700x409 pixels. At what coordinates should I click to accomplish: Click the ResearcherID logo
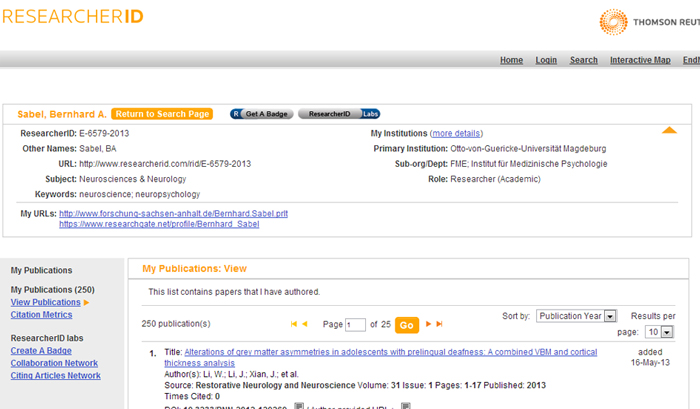coord(73,17)
